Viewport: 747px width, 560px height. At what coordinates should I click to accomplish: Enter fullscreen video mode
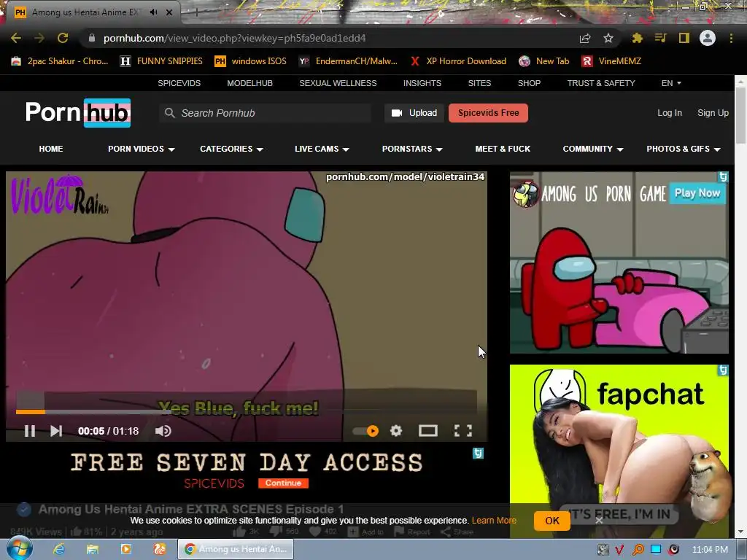coord(463,431)
